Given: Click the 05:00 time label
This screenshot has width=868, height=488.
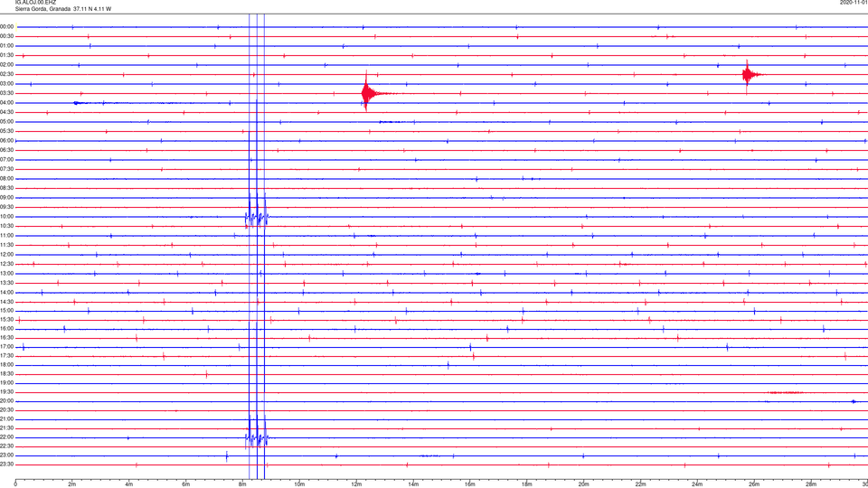Looking at the screenshot, I should point(6,122).
